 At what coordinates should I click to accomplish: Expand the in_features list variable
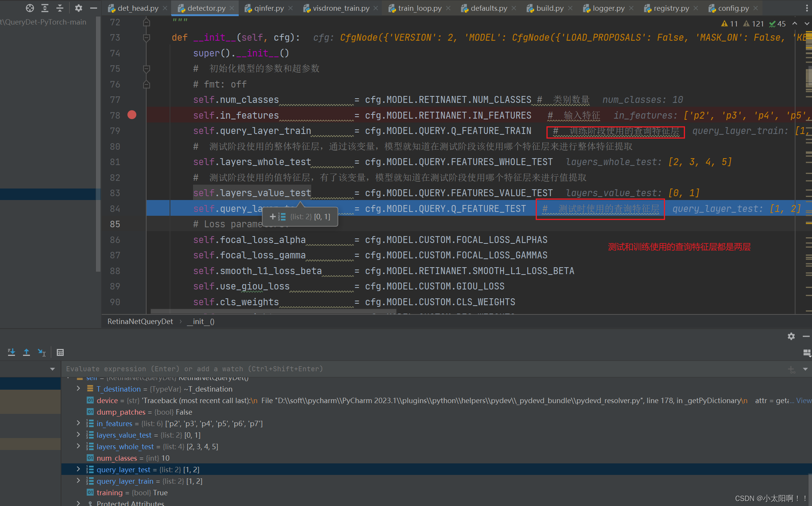tap(79, 423)
